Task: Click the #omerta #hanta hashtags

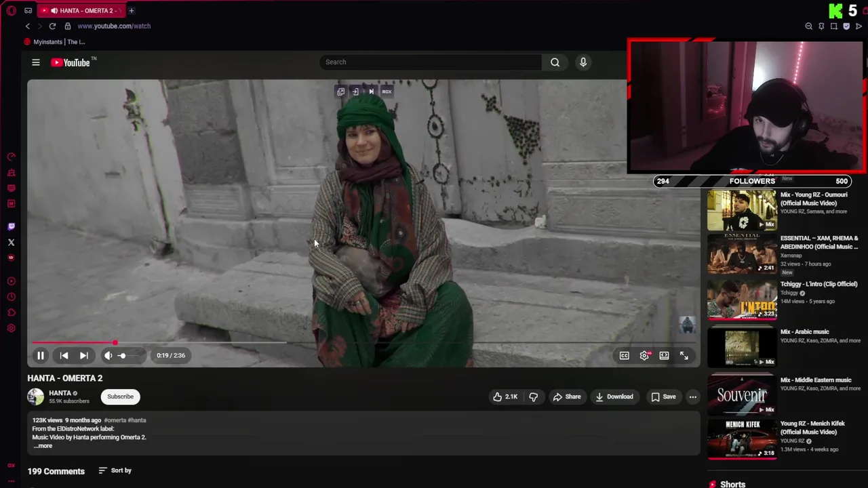Action: point(125,420)
